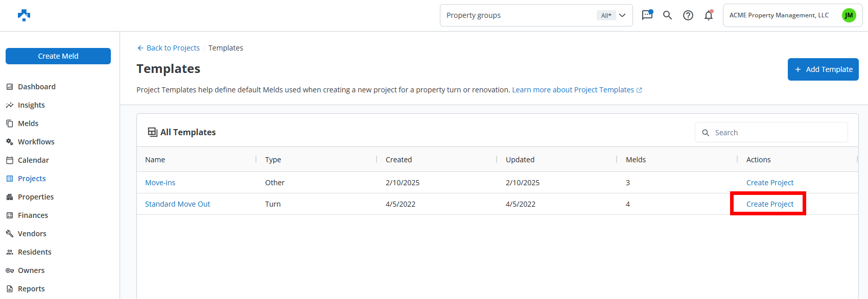This screenshot has width=868, height=299.
Task: Click the Dashboard sidebar icon
Action: click(x=10, y=87)
